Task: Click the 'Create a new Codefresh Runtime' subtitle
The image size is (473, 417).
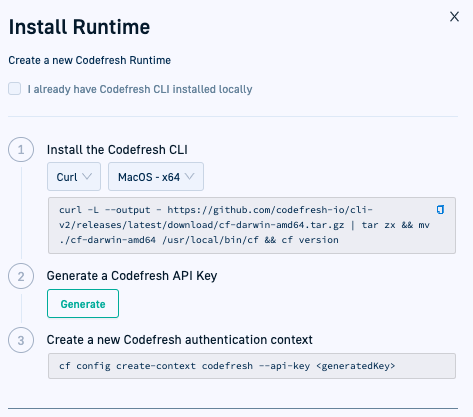Action: 90,60
